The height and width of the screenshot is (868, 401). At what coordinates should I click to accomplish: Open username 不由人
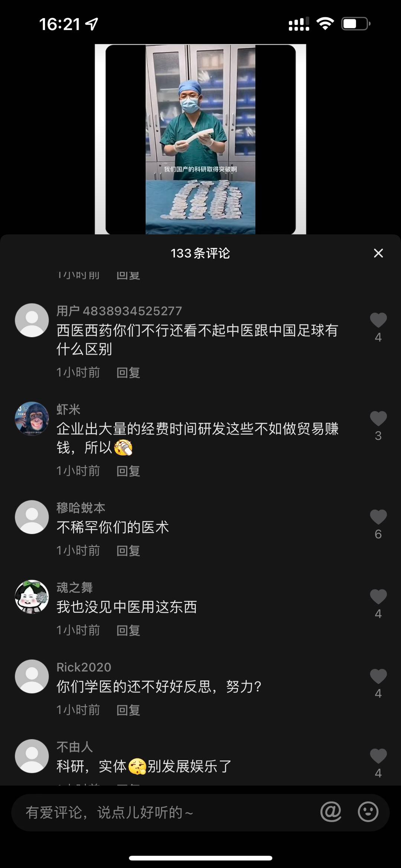point(75,747)
